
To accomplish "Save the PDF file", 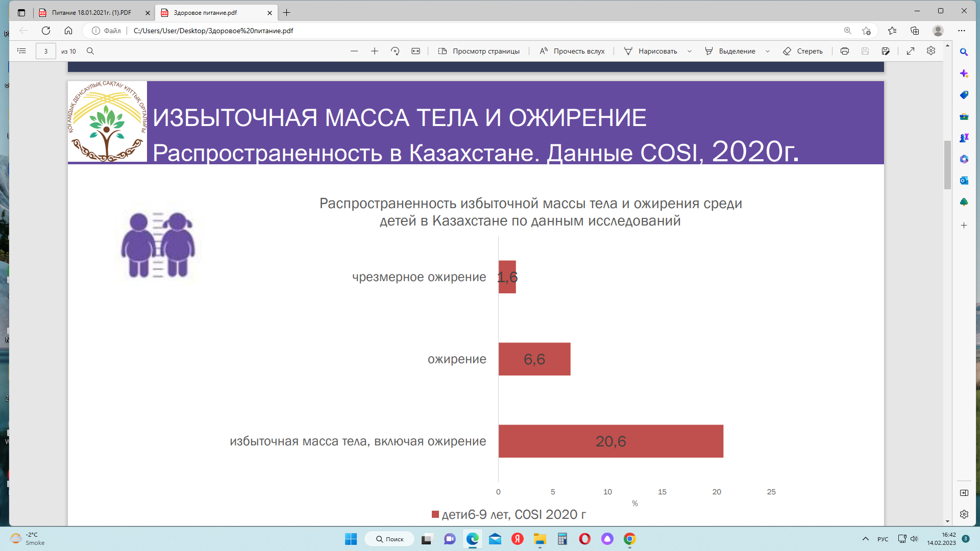I will point(865,51).
